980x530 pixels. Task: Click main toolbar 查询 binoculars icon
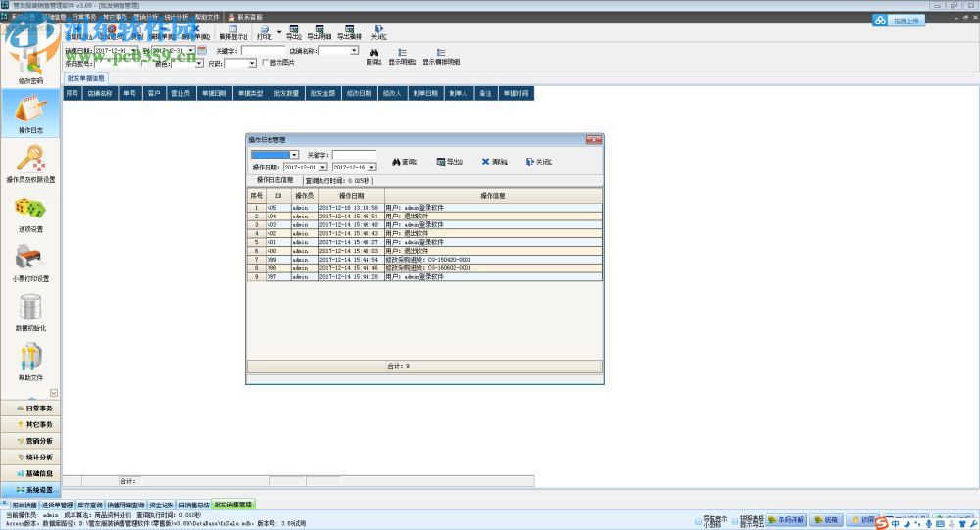[x=373, y=57]
